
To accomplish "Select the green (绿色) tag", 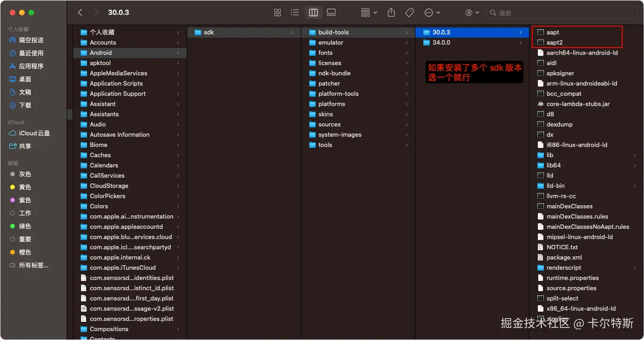I will coord(25,226).
